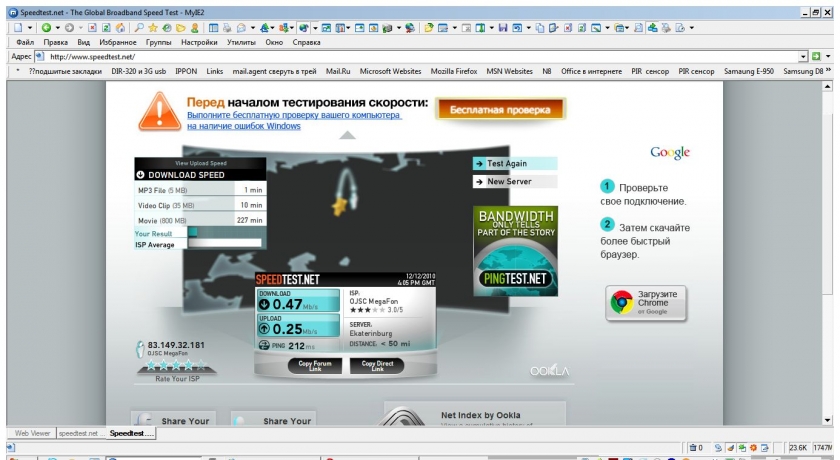Click the Net Index by Ookla panel
The width and height of the screenshot is (840, 460).
pos(475,413)
